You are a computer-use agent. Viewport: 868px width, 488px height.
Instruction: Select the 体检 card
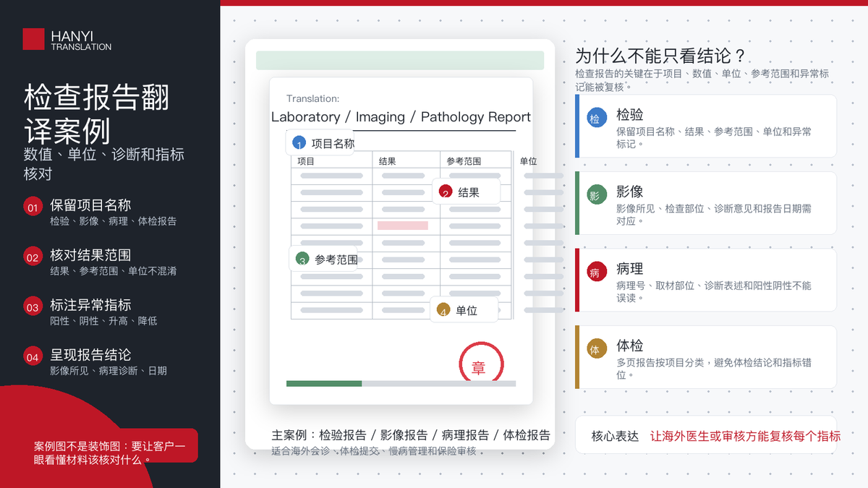pyautogui.click(x=706, y=357)
